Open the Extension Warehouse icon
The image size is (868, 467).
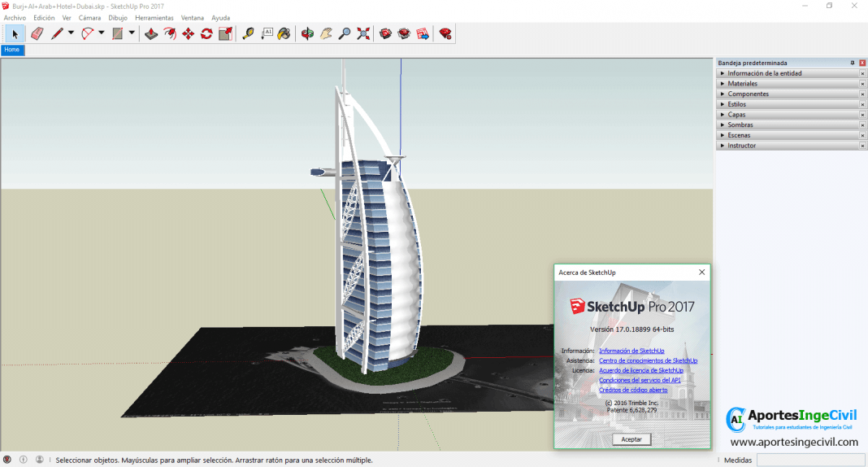coord(404,34)
